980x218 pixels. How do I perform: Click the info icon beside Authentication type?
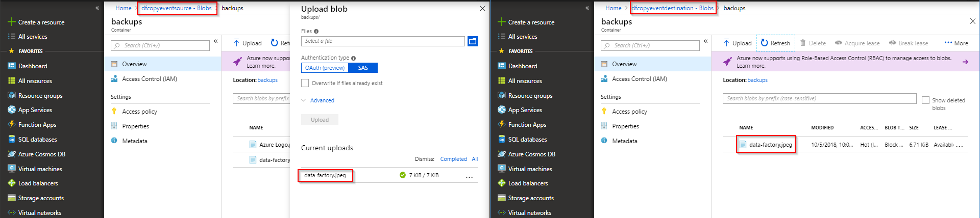(x=353, y=58)
